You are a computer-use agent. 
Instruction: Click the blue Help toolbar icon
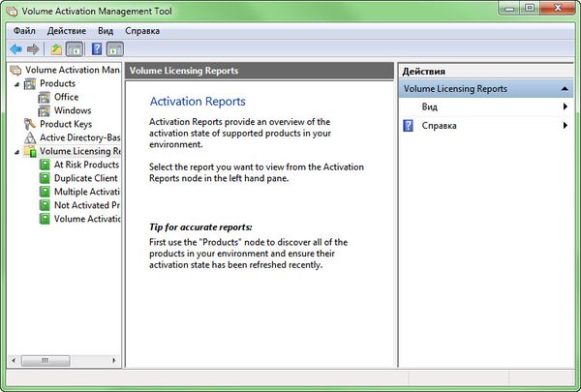[x=97, y=48]
